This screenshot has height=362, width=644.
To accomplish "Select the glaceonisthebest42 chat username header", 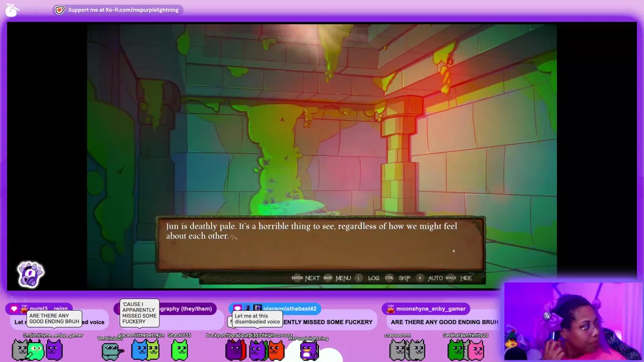I will [x=290, y=309].
